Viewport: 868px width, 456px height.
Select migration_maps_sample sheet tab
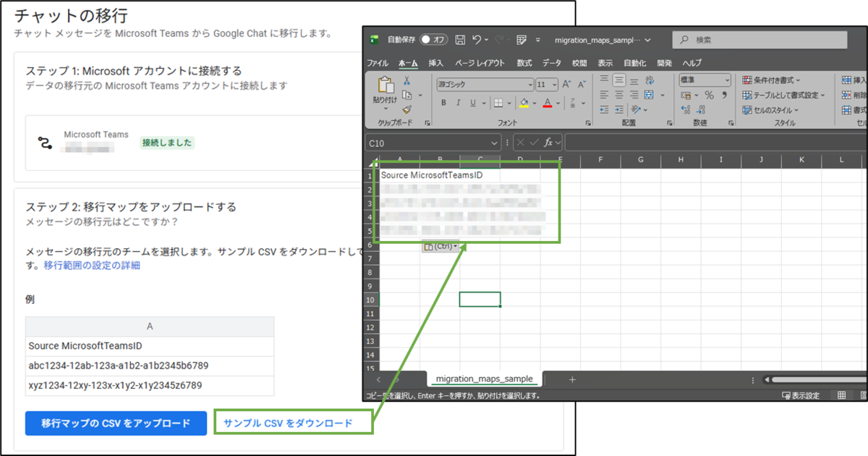pos(485,379)
